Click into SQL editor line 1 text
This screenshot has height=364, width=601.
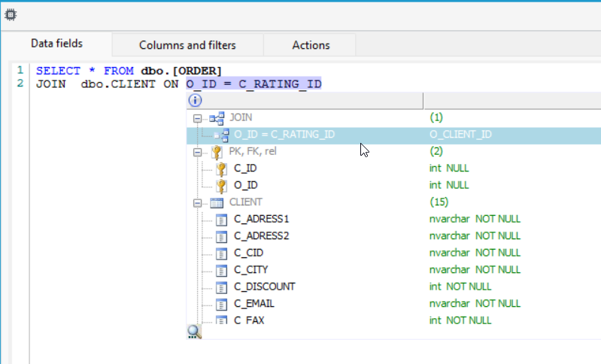point(129,71)
